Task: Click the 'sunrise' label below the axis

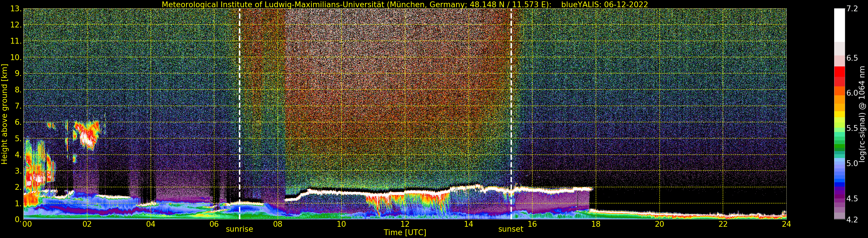Action: click(239, 229)
